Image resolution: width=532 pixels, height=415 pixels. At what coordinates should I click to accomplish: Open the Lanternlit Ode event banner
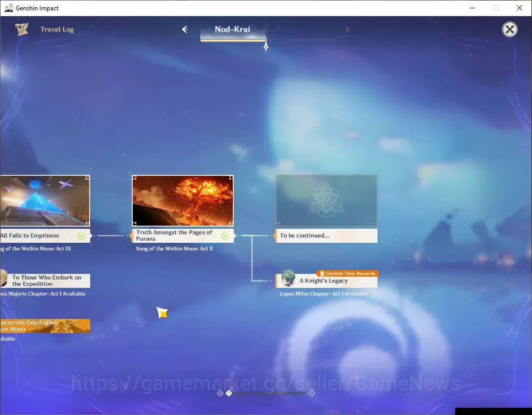coord(45,326)
